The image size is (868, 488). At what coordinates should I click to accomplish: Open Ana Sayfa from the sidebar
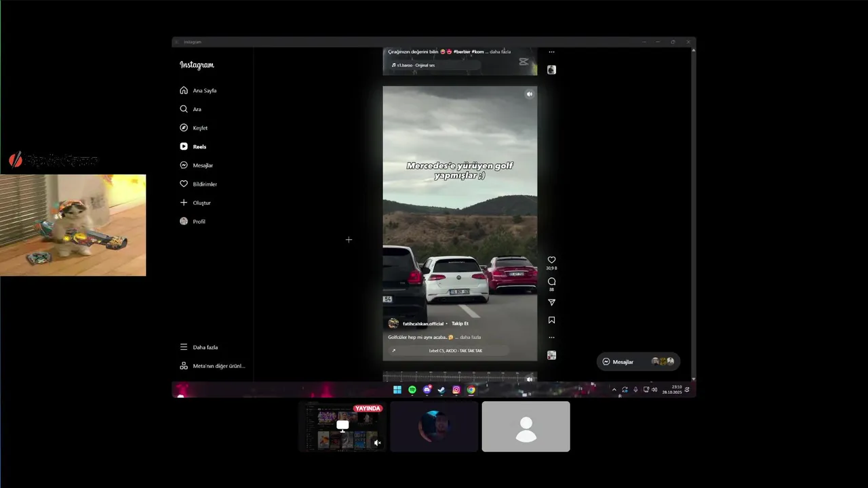tap(199, 90)
